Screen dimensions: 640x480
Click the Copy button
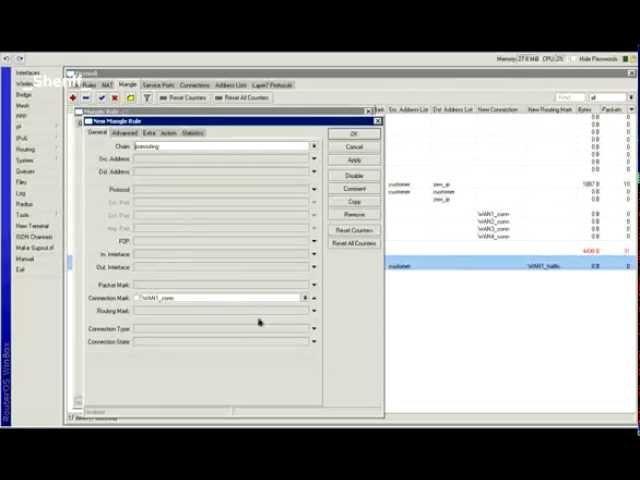click(x=354, y=202)
